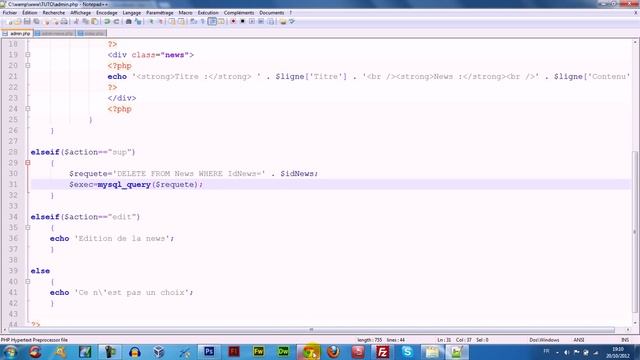Click the INS indicator in status bar
The width and height of the screenshot is (640, 360).
pos(624,340)
